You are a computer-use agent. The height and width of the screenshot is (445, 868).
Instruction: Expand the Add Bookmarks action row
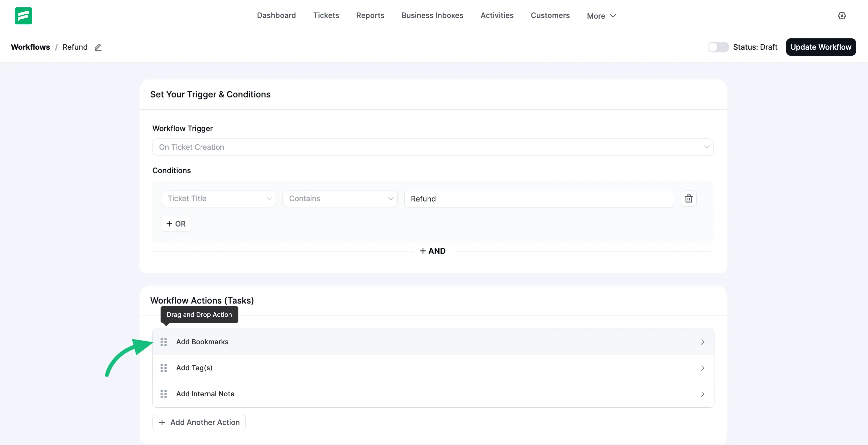[702, 342]
